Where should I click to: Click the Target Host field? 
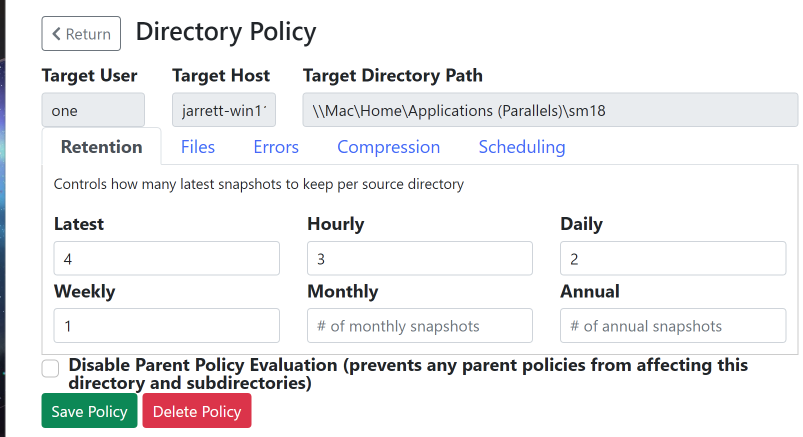[x=224, y=110]
